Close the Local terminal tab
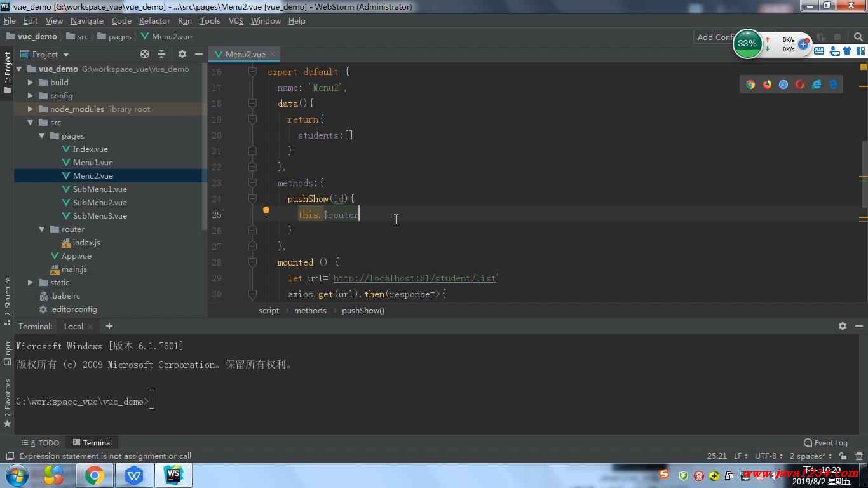868x488 pixels. click(90, 327)
